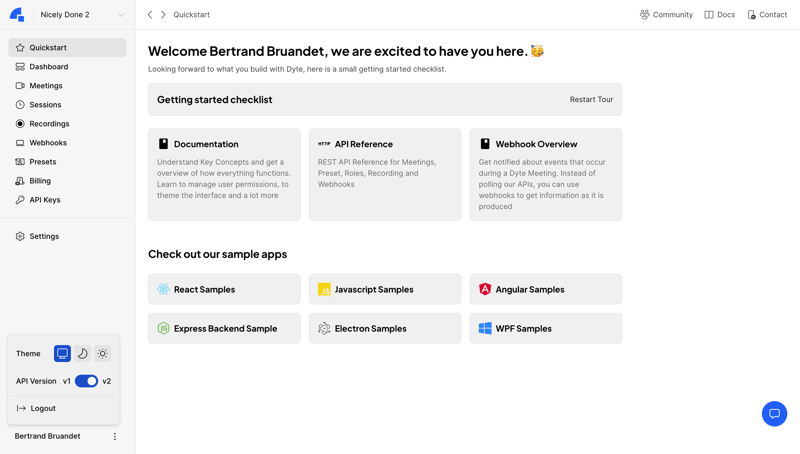Click the Restart Tour button

click(591, 100)
